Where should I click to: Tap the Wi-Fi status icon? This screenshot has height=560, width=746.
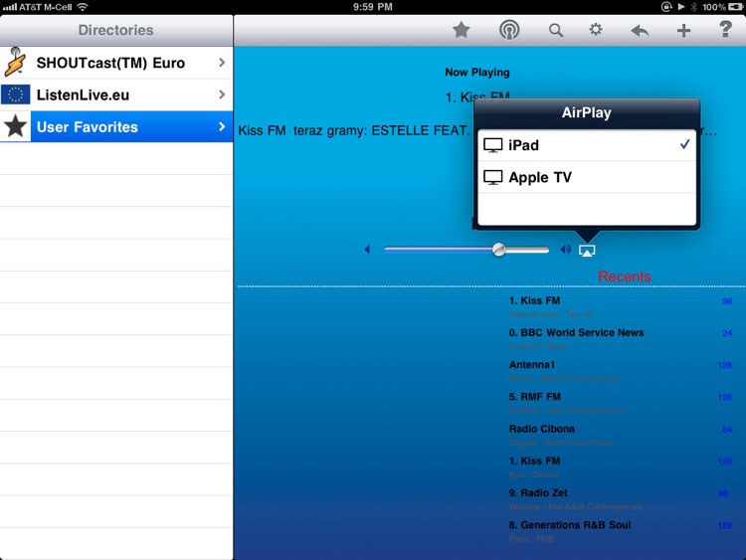(x=83, y=7)
